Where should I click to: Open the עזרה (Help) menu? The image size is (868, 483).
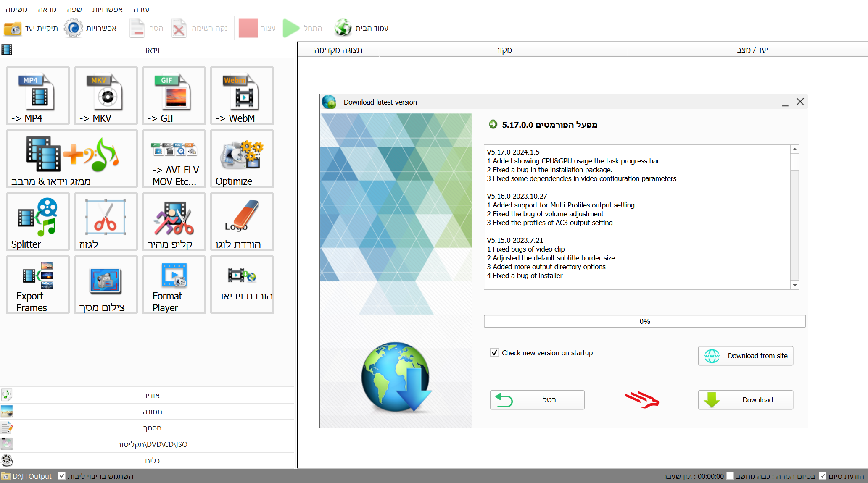141,9
